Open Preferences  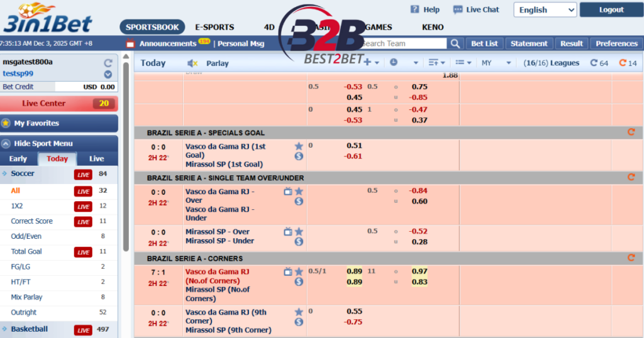[x=616, y=43]
